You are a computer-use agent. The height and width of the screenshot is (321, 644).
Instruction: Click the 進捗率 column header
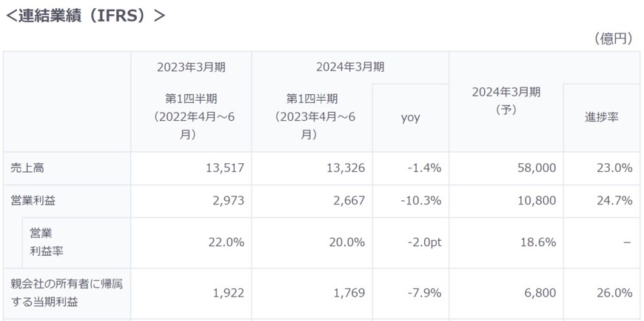(601, 117)
